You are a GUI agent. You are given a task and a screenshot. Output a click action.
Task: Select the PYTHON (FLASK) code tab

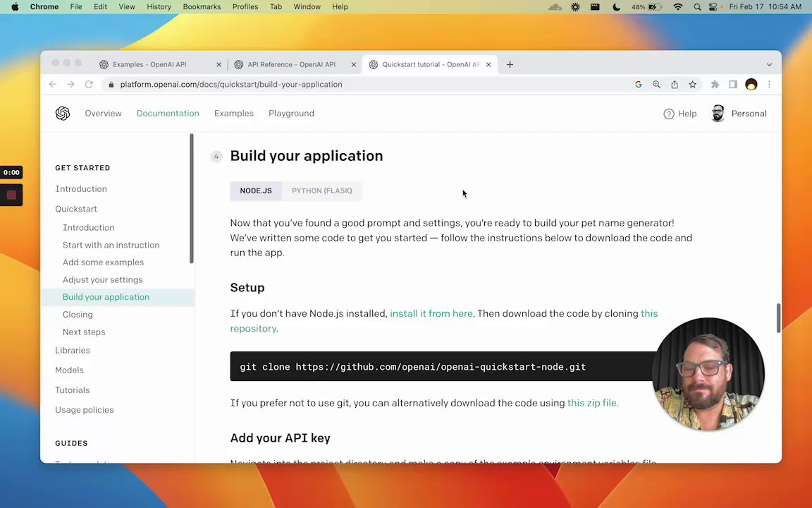[321, 190]
